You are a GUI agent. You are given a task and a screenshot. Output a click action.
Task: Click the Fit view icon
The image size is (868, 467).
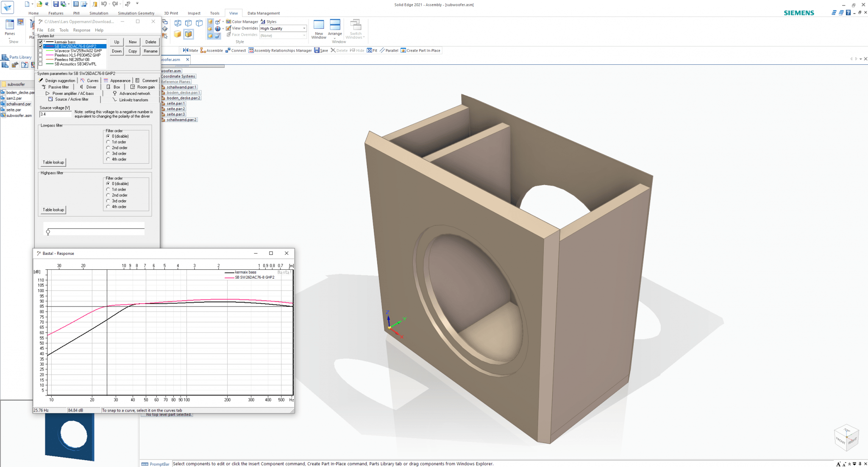pos(369,50)
